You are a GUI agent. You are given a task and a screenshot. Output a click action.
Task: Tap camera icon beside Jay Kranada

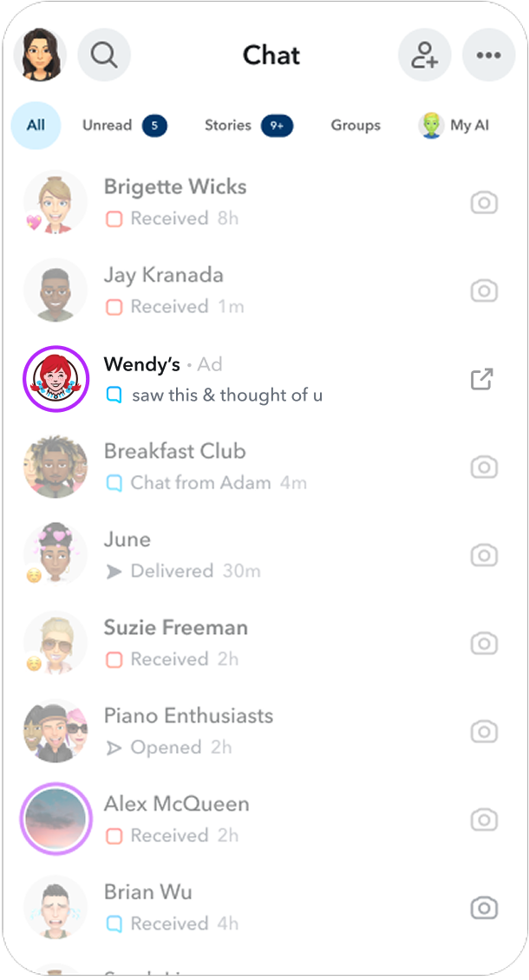tap(484, 291)
